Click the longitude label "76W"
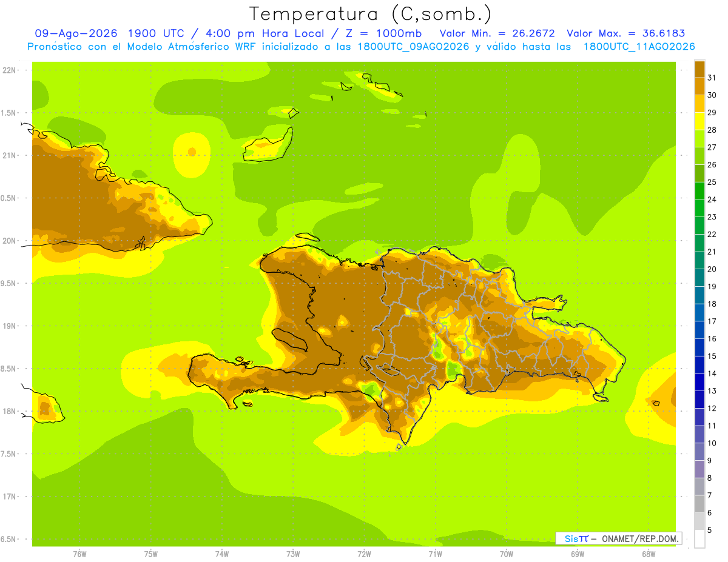 click(79, 554)
